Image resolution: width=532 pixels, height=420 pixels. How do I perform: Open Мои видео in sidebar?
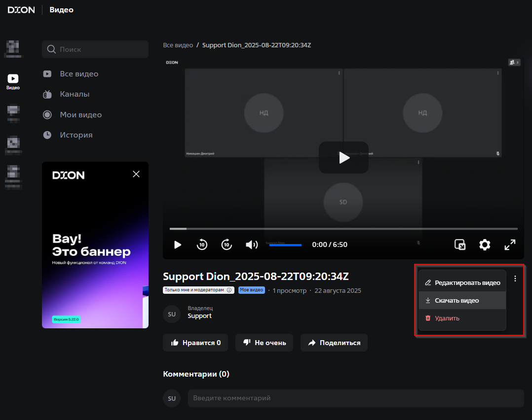pyautogui.click(x=80, y=115)
